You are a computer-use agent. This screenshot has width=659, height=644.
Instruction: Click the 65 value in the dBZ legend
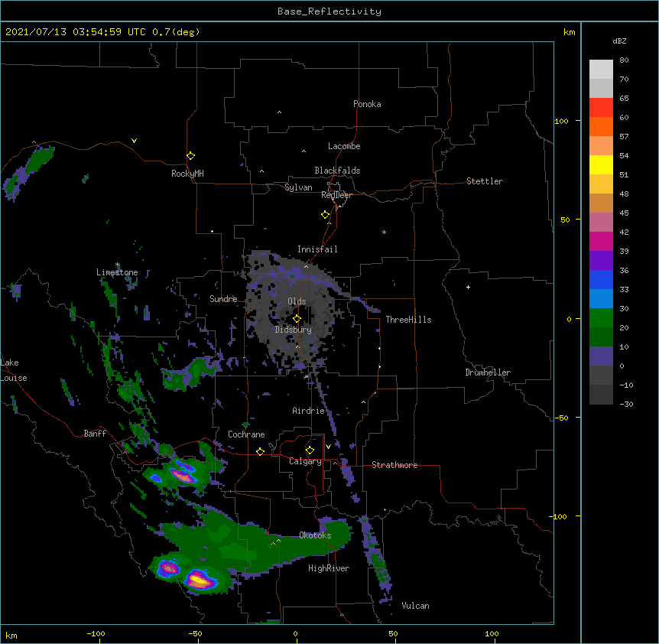tap(624, 99)
